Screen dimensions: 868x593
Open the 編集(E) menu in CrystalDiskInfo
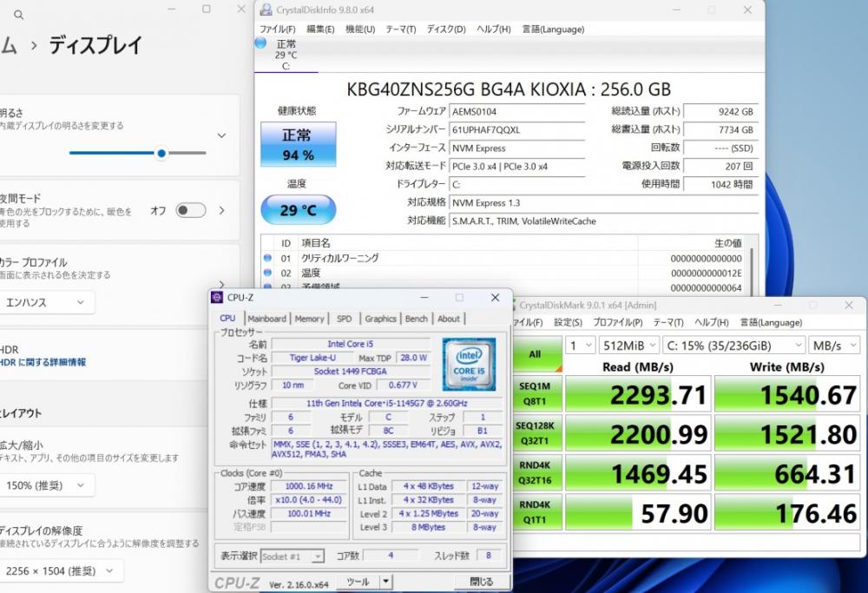(x=320, y=29)
